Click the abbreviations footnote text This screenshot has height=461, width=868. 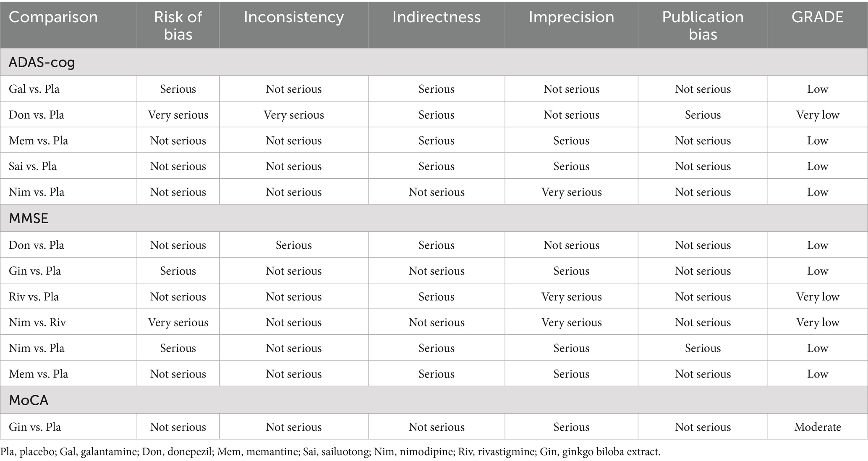coord(330,452)
